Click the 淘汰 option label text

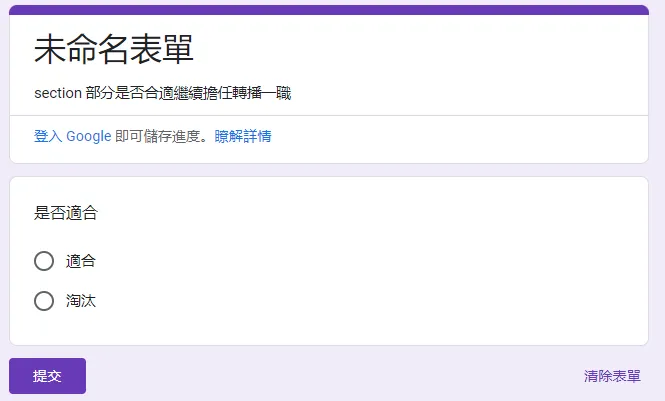tap(81, 301)
